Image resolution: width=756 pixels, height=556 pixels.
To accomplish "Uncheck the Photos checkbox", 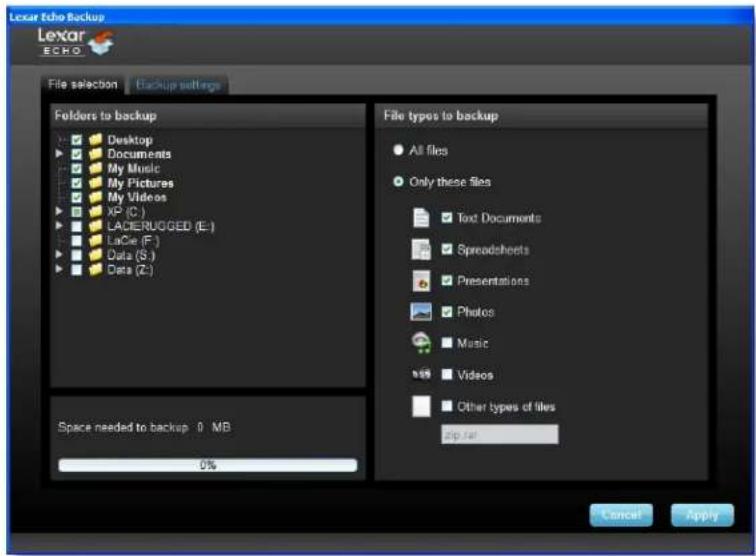I will [447, 312].
